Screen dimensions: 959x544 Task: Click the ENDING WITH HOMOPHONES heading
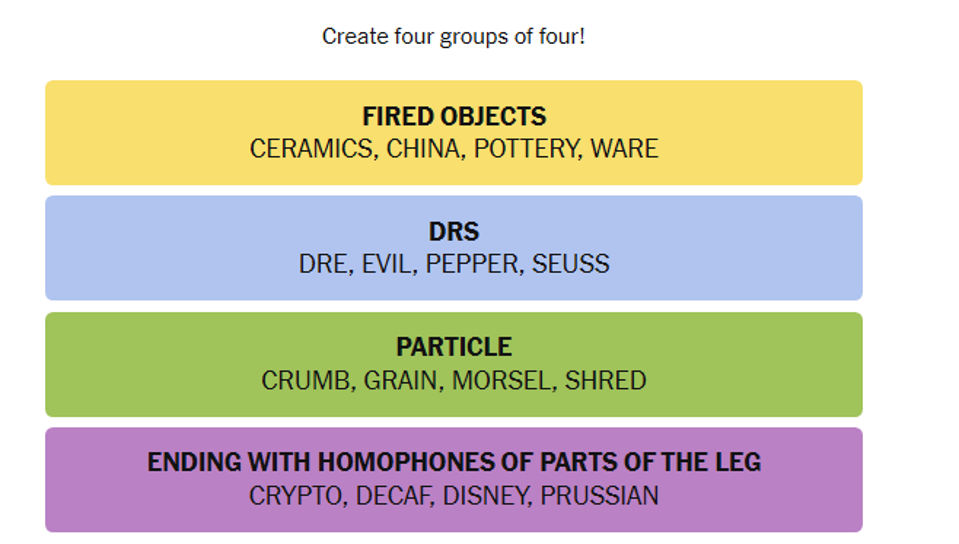tap(454, 462)
